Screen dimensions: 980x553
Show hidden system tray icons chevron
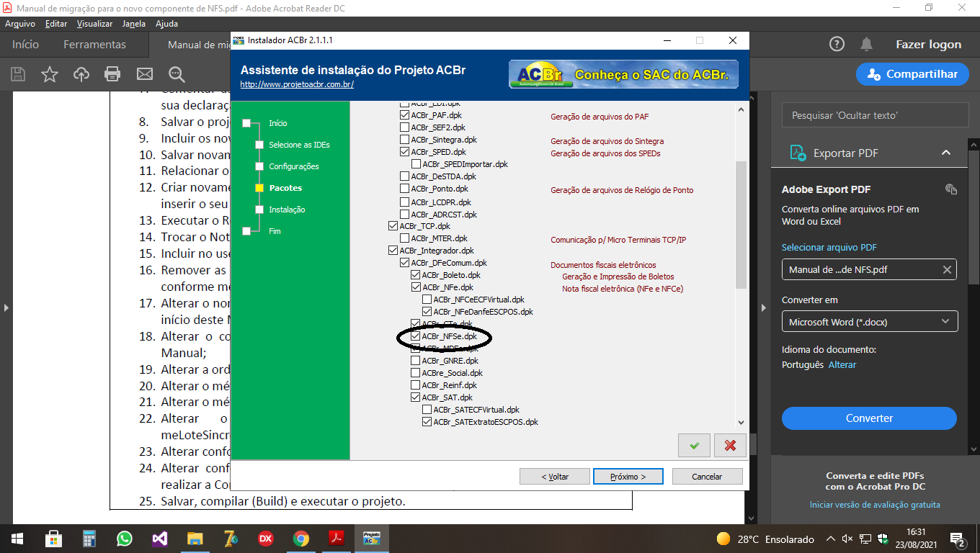tap(830, 539)
